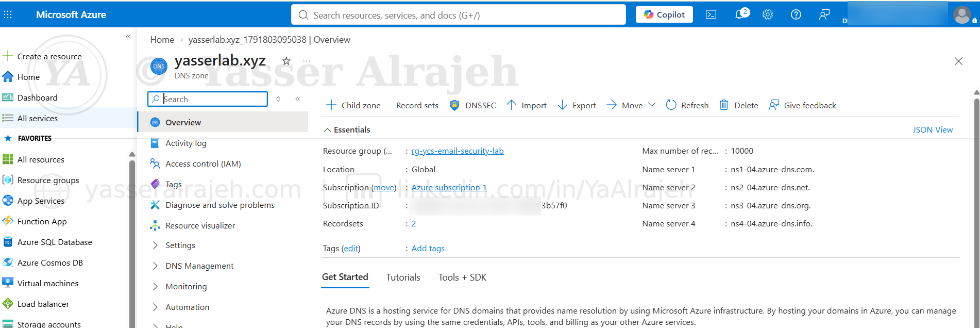Open Cloud Shell from top bar

point(711,15)
